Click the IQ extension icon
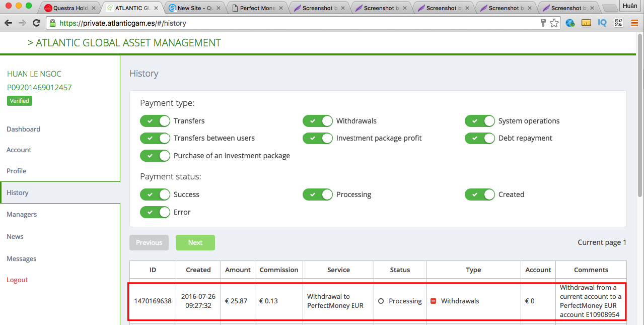This screenshot has height=325, width=644. pyautogui.click(x=602, y=23)
